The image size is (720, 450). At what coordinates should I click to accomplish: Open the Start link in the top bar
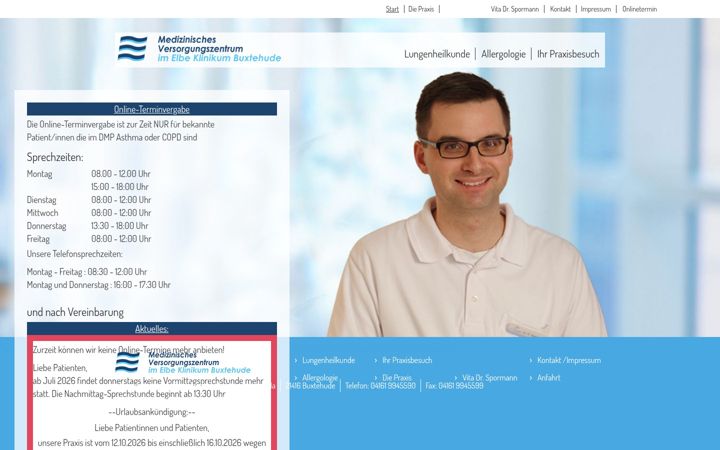(x=392, y=9)
